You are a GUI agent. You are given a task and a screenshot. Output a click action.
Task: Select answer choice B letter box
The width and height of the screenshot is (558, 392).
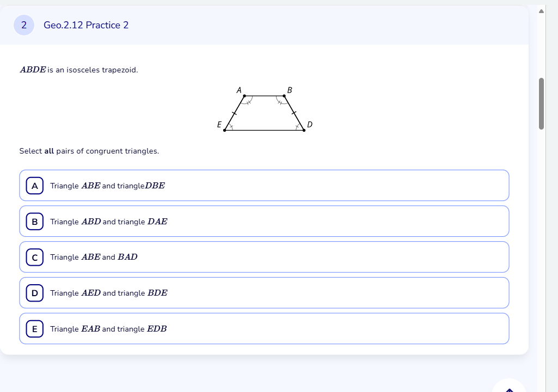tap(34, 222)
